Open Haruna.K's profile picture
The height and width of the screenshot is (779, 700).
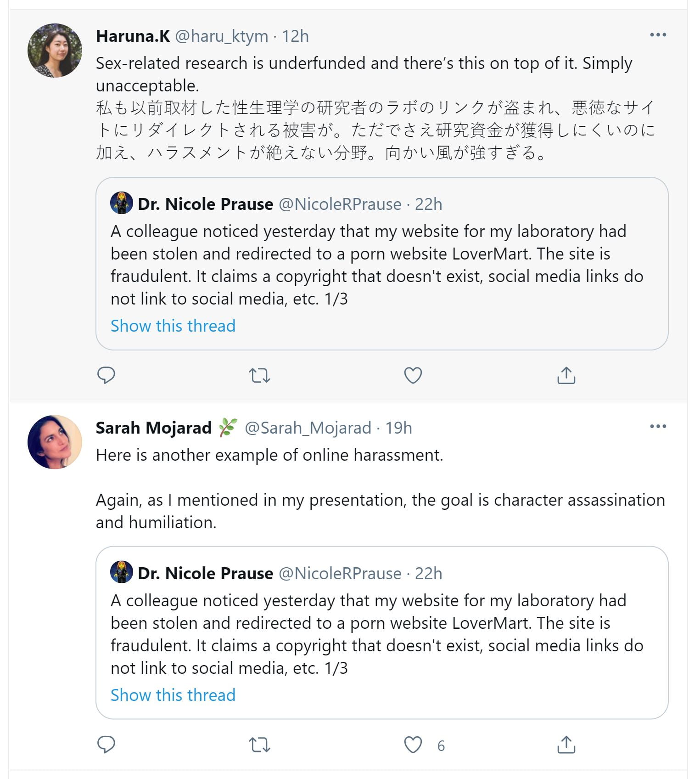[55, 51]
